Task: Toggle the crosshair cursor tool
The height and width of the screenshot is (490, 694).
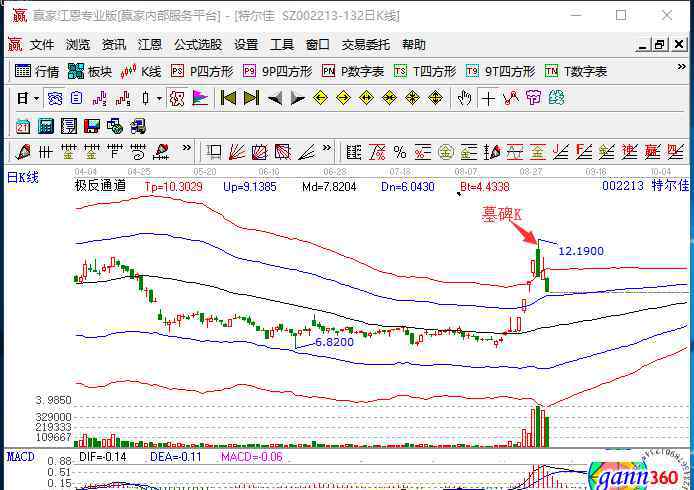Action: click(x=488, y=98)
